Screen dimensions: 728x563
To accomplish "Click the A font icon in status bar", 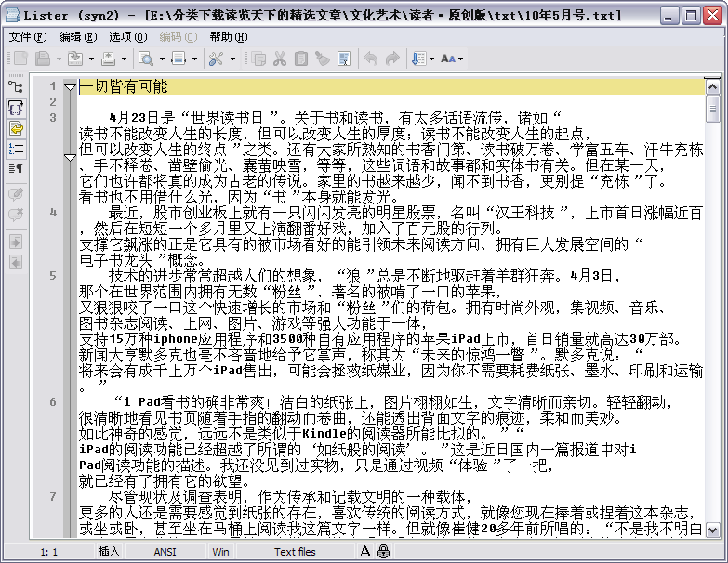I will click(x=364, y=552).
